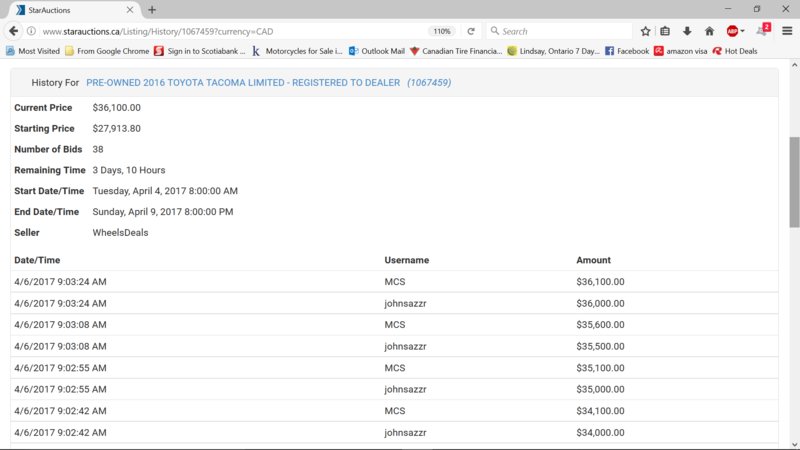The image size is (800, 450).
Task: Click the Start Date/Time value Tuesday, April 4
Action: tap(165, 191)
